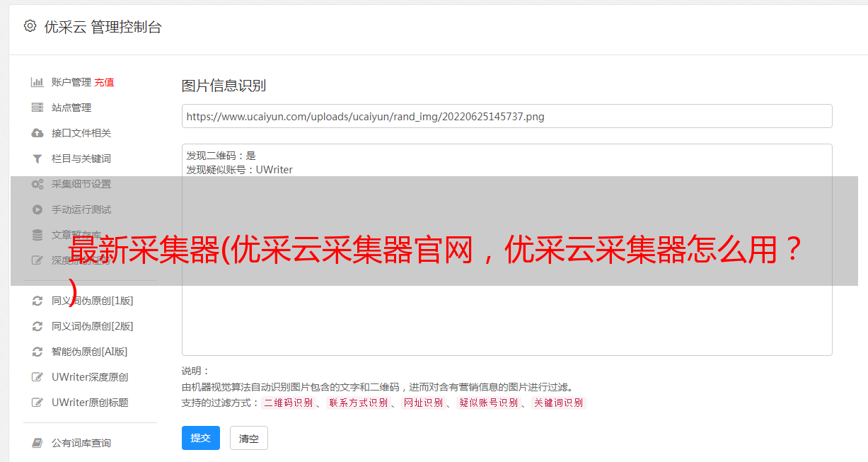Open 公有词库查询 book icon

pyautogui.click(x=37, y=443)
